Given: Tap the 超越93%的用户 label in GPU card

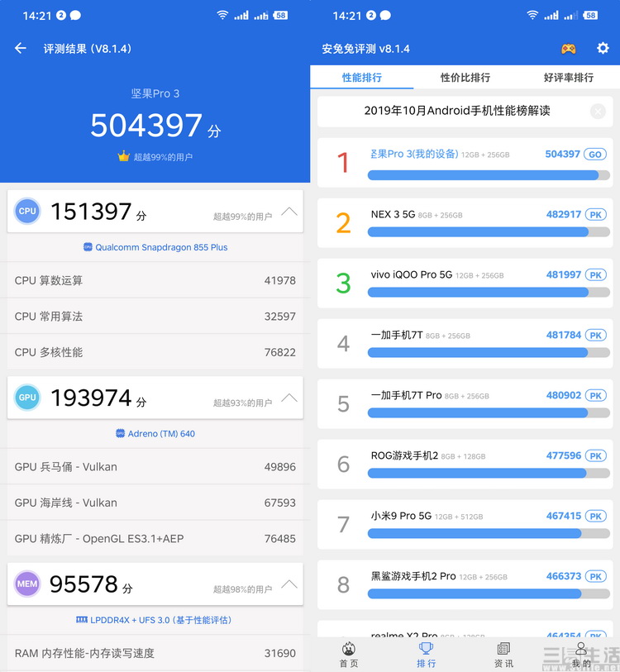Looking at the screenshot, I should click(x=243, y=403).
